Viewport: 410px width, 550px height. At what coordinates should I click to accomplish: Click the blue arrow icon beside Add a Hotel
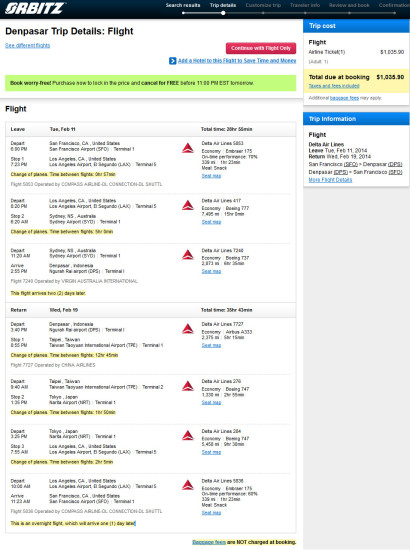pos(173,61)
